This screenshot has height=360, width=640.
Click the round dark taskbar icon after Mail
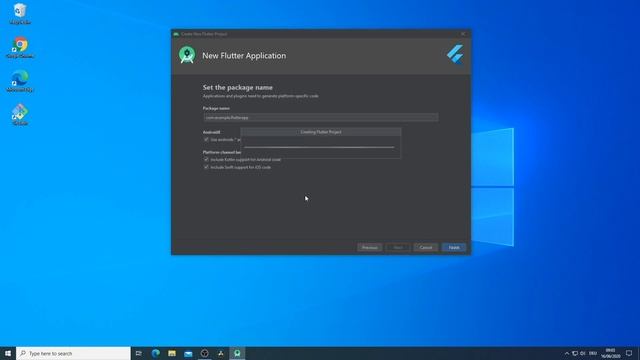pyautogui.click(x=204, y=353)
